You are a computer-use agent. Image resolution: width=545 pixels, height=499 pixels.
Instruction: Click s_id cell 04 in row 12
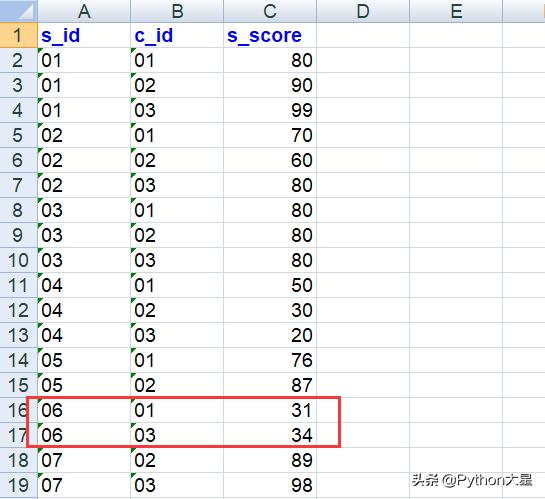[84, 310]
